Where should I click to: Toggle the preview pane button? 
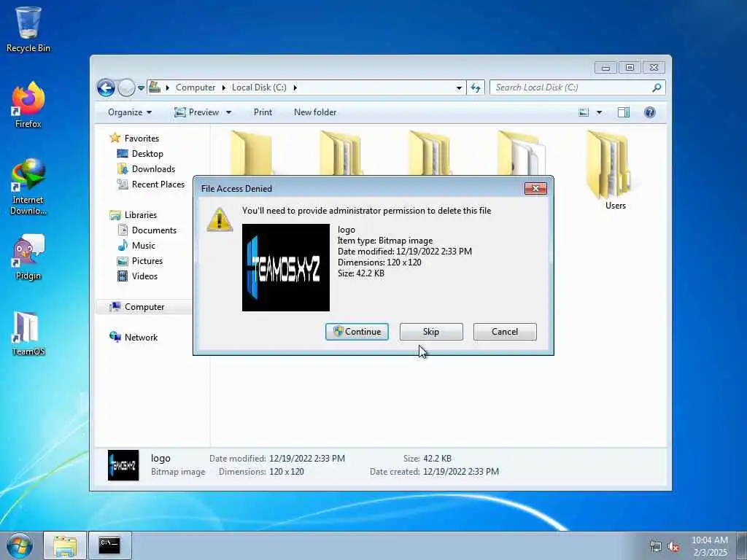[624, 112]
